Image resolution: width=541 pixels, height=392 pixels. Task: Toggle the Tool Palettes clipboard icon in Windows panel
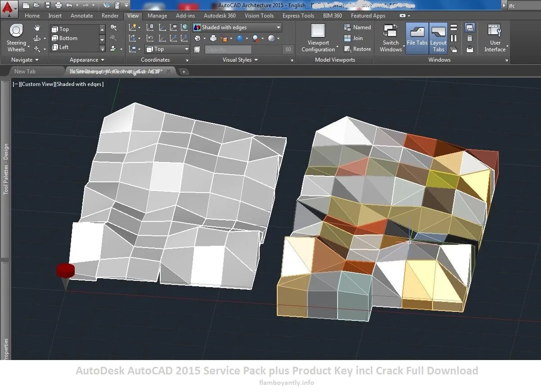point(470,49)
